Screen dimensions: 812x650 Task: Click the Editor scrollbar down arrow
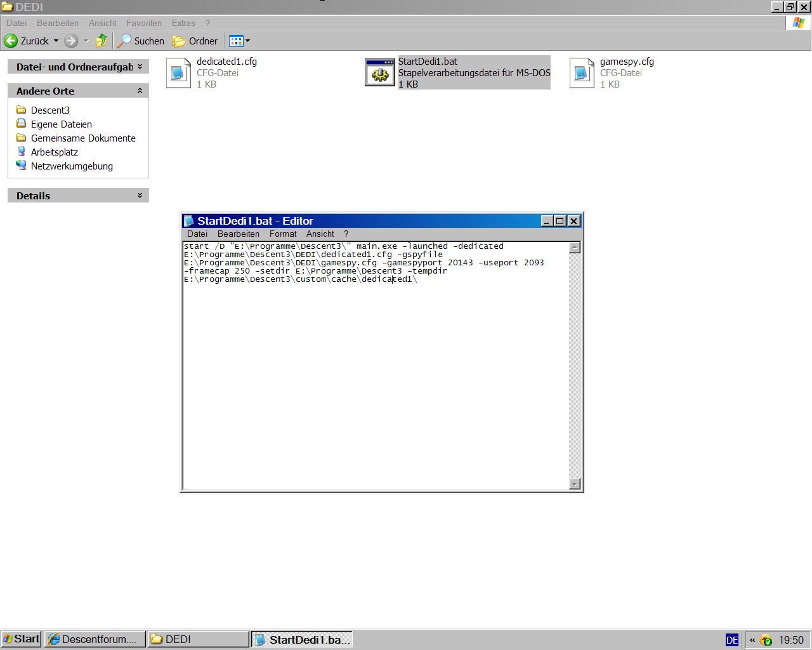575,484
